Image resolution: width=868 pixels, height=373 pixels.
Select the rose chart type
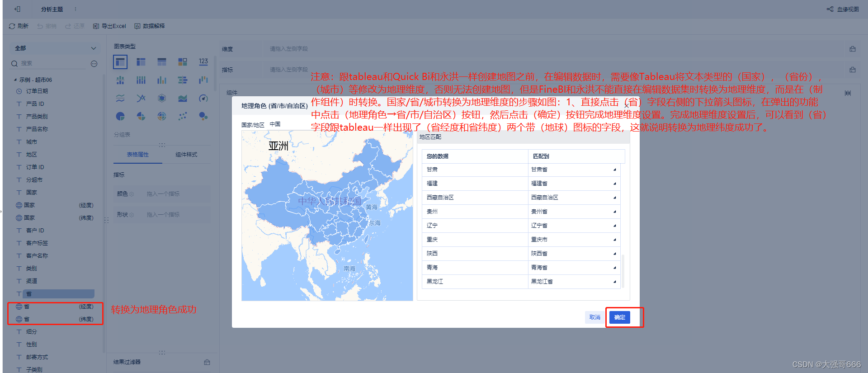point(141,116)
